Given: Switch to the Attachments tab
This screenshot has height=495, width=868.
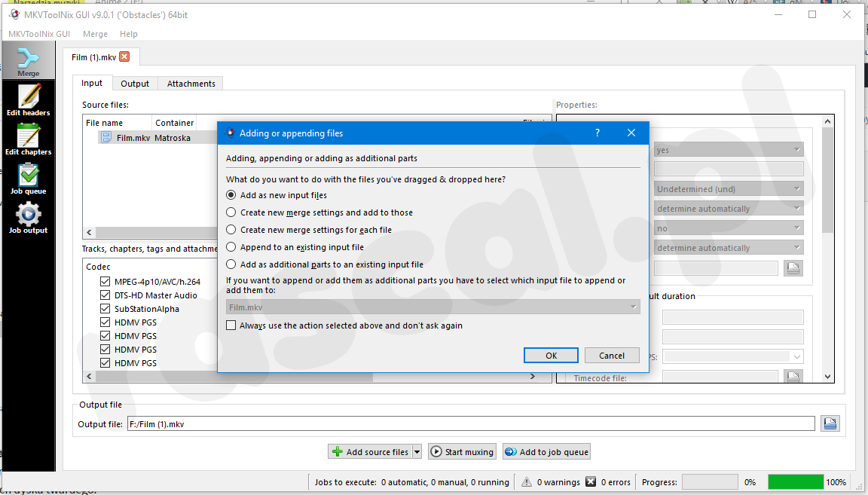Looking at the screenshot, I should (x=191, y=84).
